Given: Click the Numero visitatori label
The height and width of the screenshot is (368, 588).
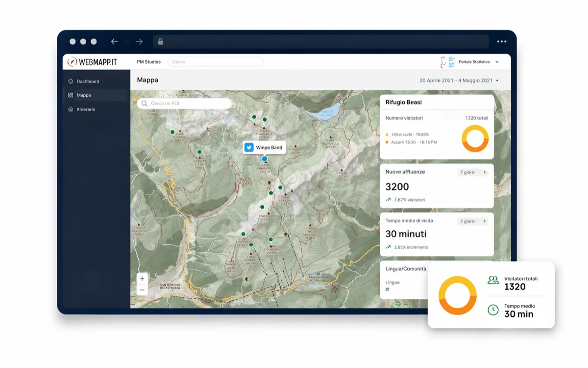Looking at the screenshot, I should point(404,118).
